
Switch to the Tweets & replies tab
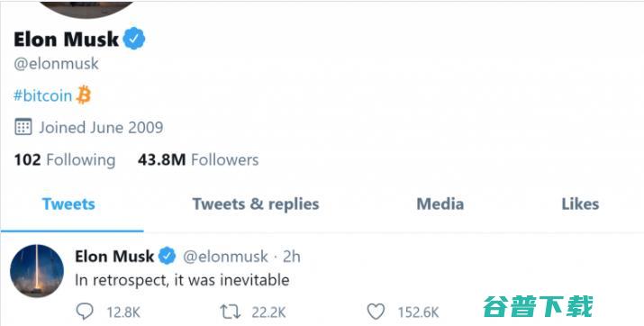coord(256,204)
